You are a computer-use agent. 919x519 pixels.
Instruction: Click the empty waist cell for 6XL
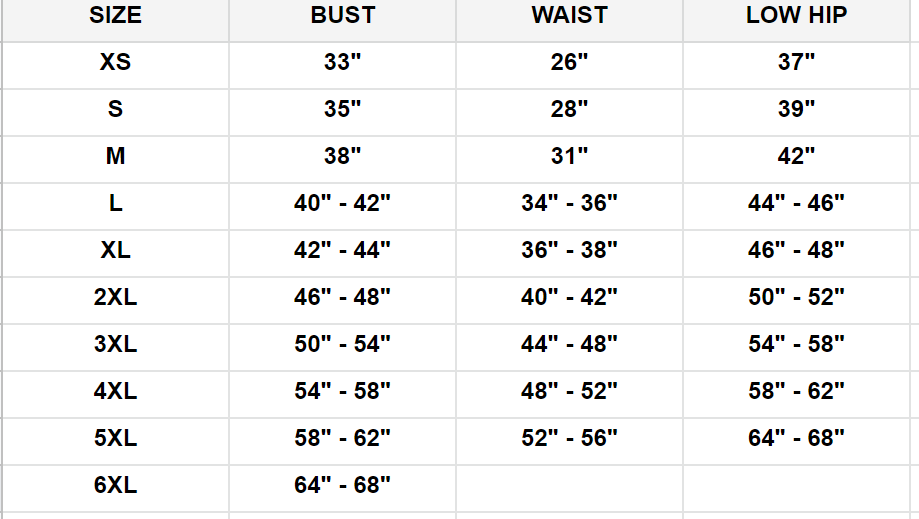coord(569,485)
